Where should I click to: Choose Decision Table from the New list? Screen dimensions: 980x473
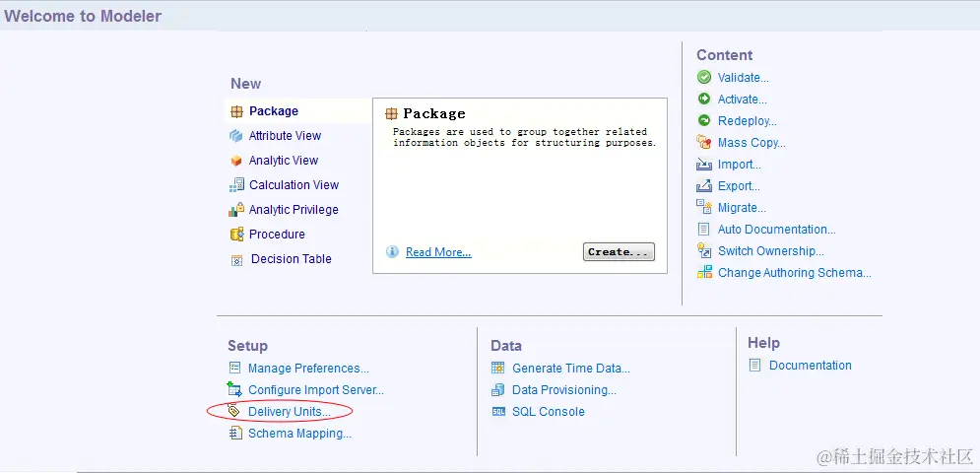(291, 259)
